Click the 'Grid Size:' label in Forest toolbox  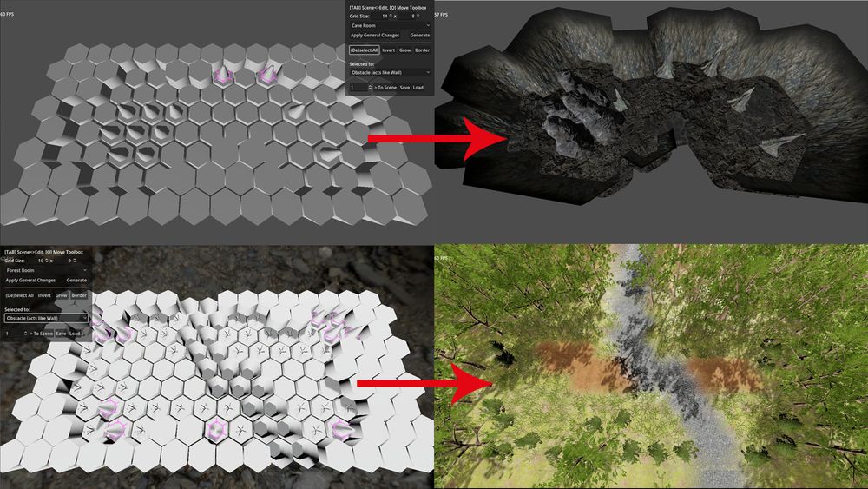tap(15, 261)
